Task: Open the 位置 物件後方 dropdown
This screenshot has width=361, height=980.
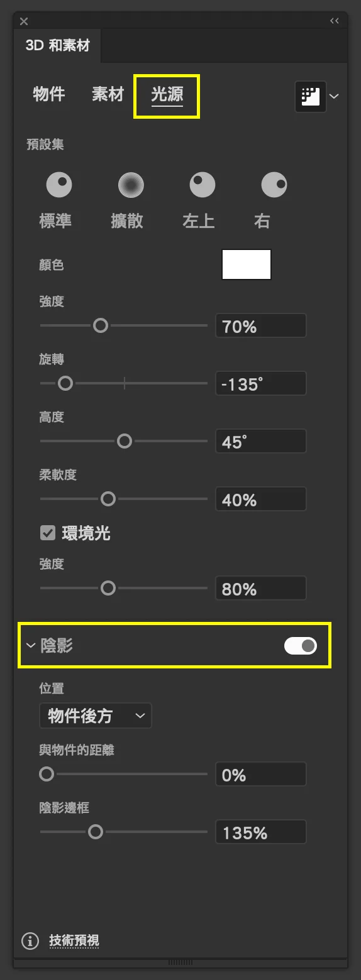Action: coord(96,716)
